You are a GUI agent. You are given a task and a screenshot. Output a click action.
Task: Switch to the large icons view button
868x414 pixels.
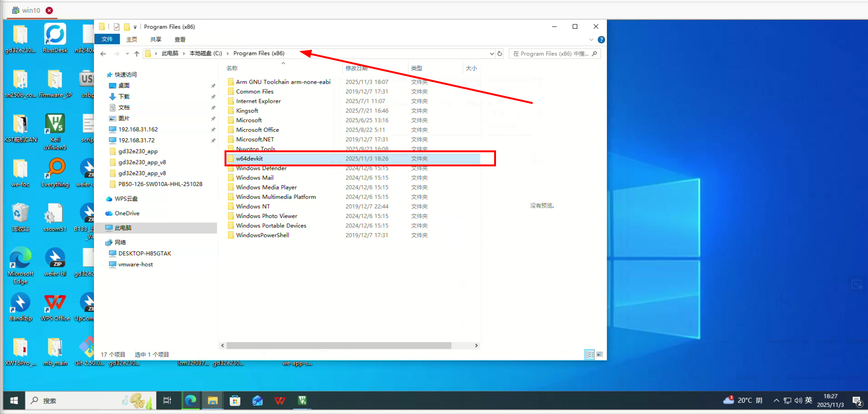(600, 354)
